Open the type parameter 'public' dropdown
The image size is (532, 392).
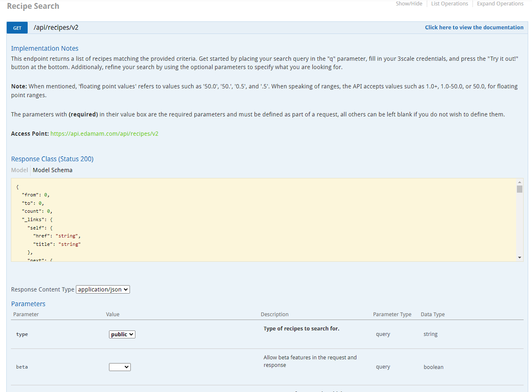click(x=122, y=334)
